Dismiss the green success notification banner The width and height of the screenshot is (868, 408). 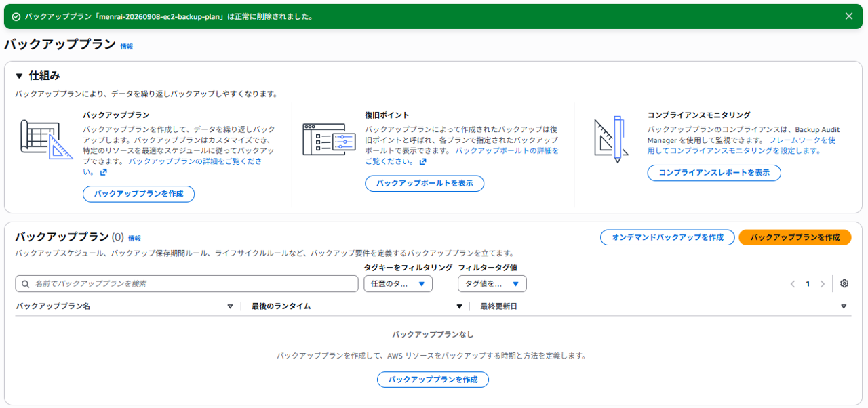click(x=848, y=16)
